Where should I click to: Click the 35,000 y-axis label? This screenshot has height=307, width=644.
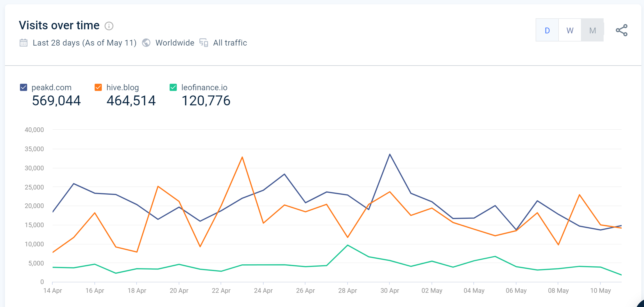click(x=34, y=149)
